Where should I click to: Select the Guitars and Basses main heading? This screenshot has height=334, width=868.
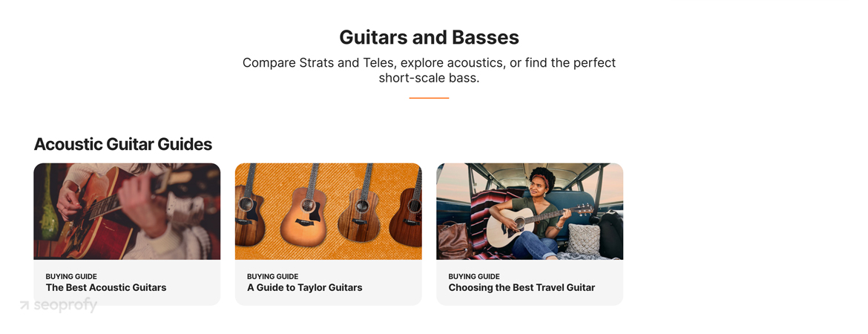429,37
